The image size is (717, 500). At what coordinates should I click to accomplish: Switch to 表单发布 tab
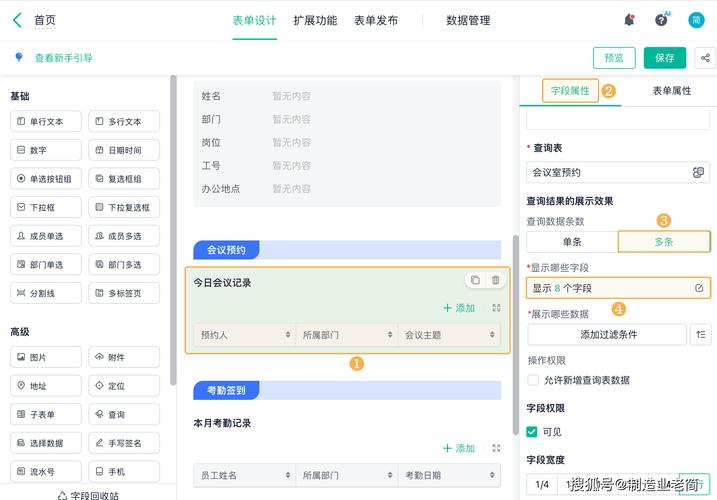click(376, 21)
